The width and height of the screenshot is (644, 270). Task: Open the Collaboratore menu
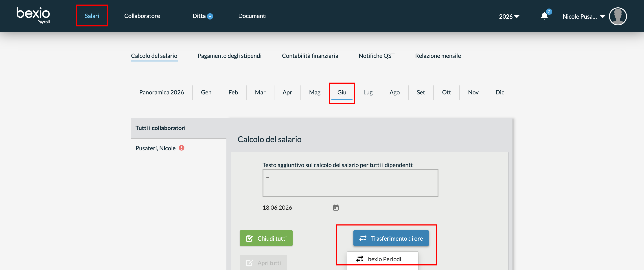[142, 16]
